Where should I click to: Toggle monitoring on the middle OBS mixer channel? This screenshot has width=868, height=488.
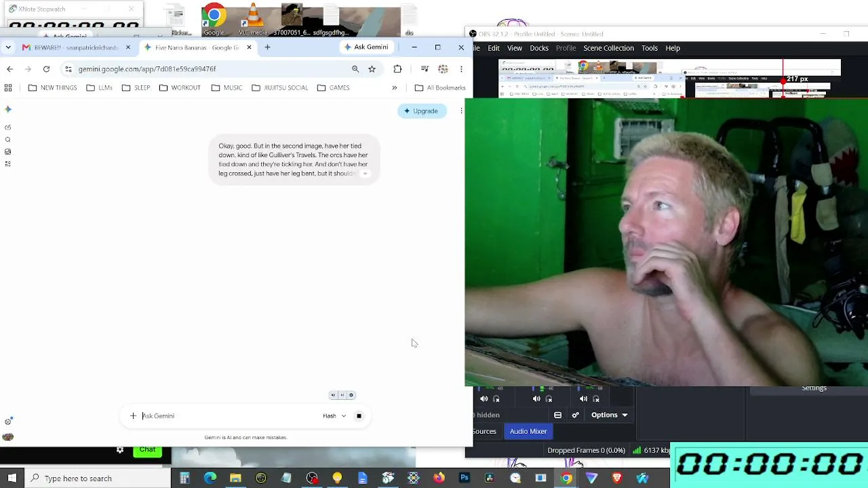click(x=549, y=399)
